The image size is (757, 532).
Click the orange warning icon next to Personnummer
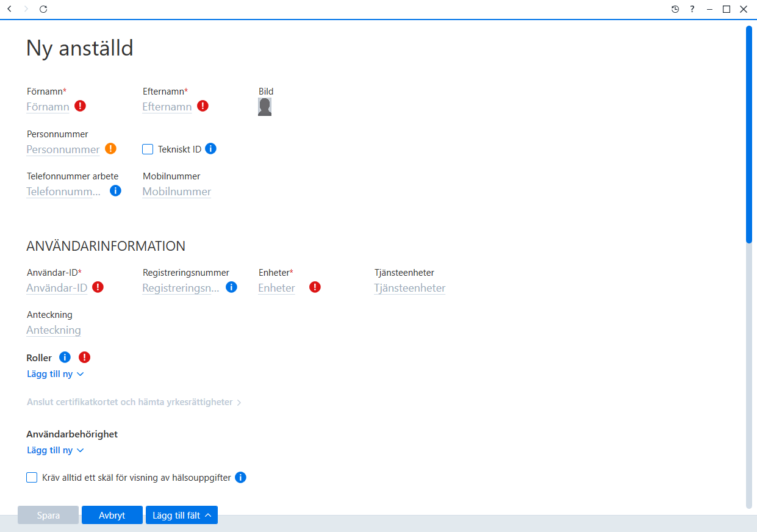(x=110, y=148)
